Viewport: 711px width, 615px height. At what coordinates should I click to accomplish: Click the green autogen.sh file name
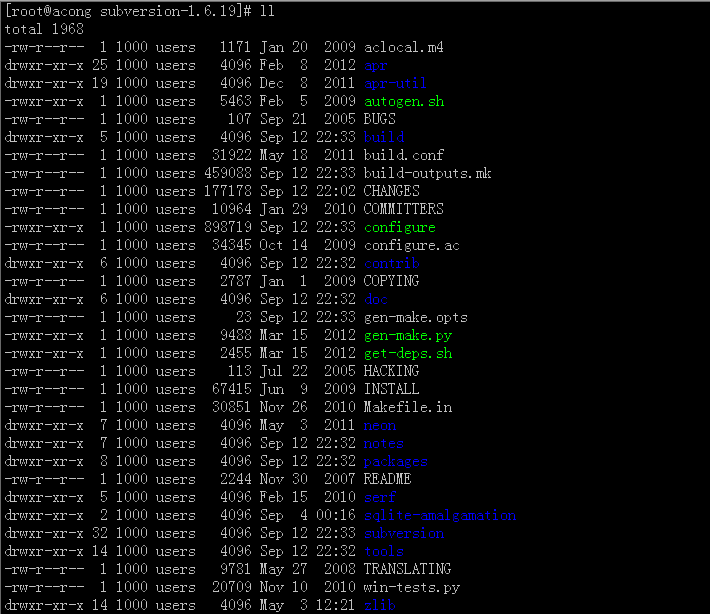click(x=404, y=101)
